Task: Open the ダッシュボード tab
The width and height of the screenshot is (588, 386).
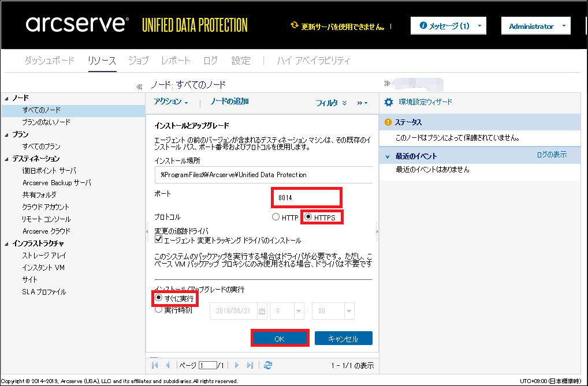Action: click(x=50, y=61)
